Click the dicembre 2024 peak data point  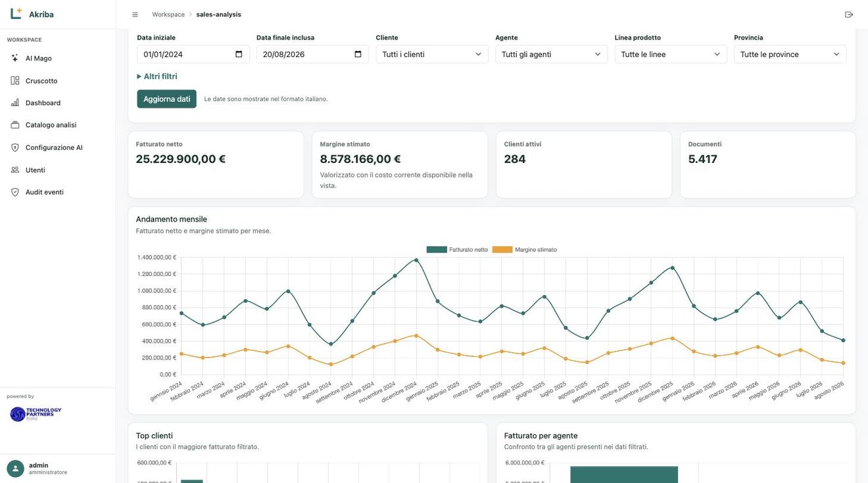(x=416, y=260)
